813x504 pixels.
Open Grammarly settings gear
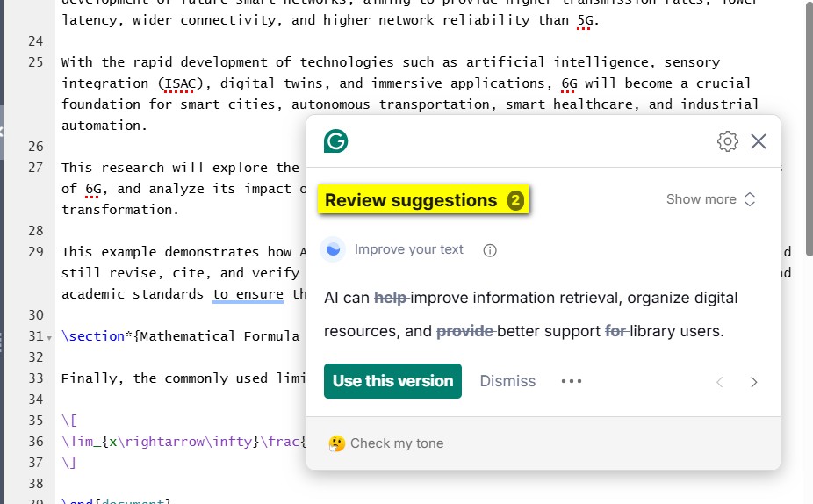coord(728,141)
